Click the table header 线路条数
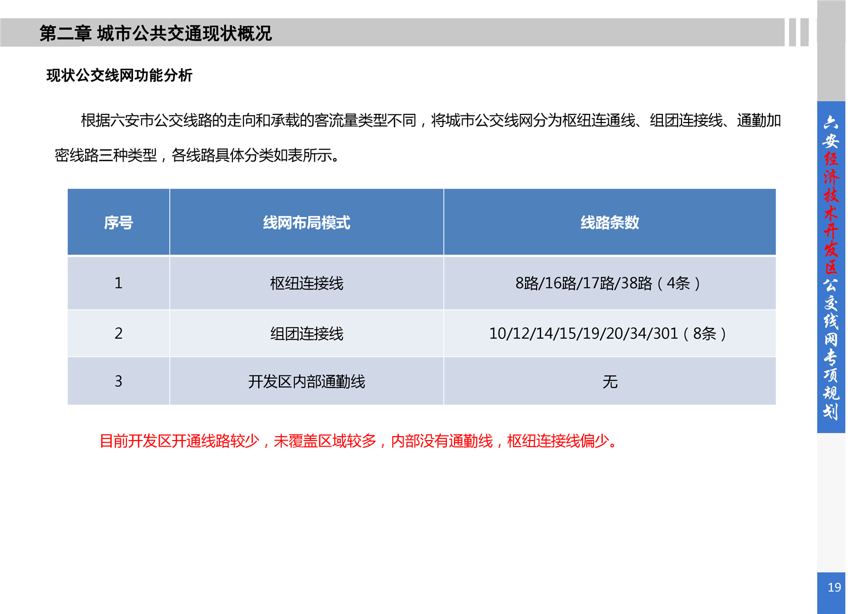The image size is (868, 614). pos(609,222)
